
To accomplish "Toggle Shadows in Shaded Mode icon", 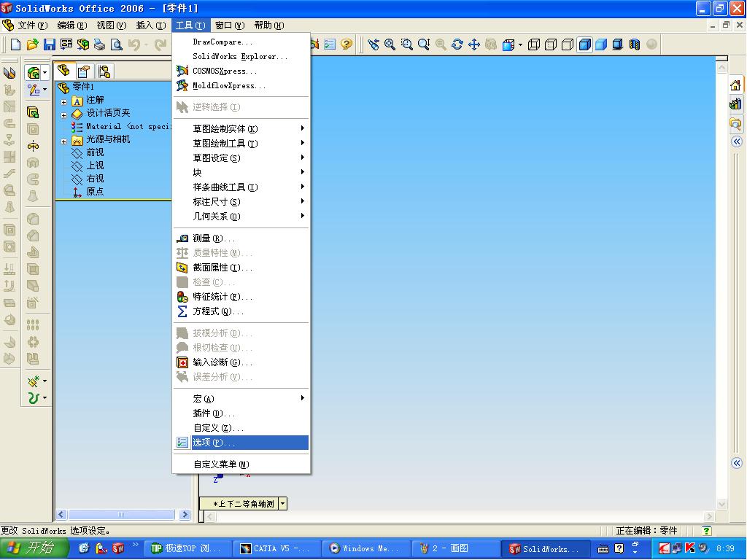I will pyautogui.click(x=618, y=44).
